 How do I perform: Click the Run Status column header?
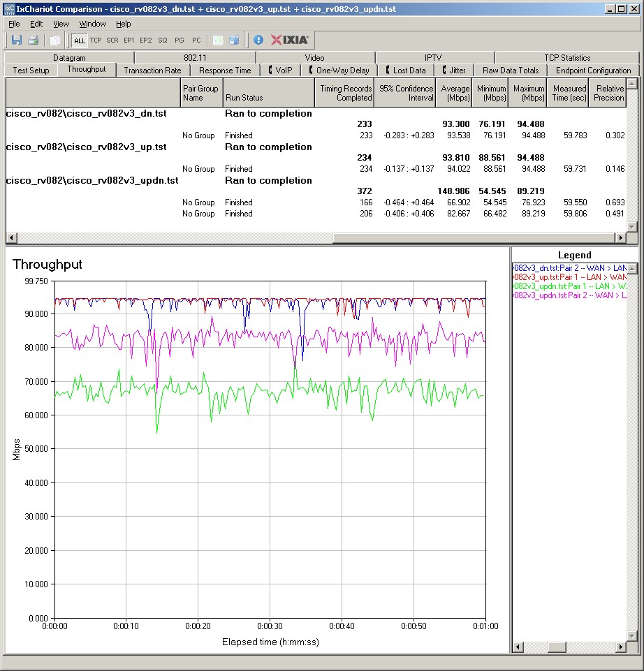pos(269,93)
